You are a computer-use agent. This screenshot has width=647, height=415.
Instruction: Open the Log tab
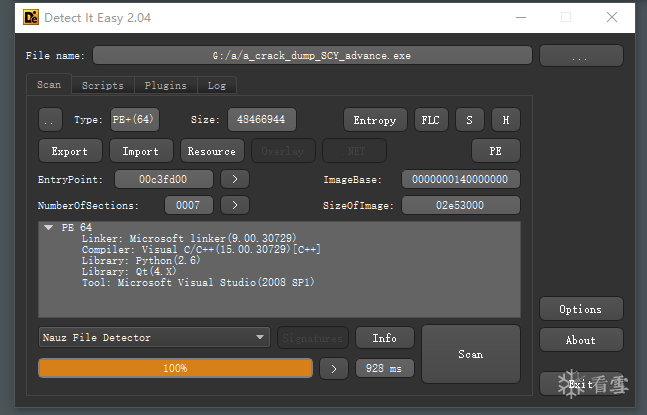pos(217,85)
